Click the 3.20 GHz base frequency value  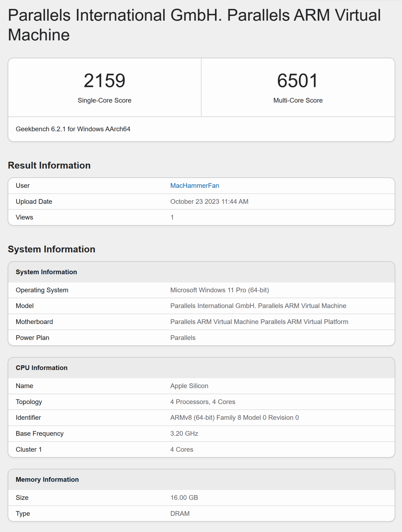coord(184,434)
